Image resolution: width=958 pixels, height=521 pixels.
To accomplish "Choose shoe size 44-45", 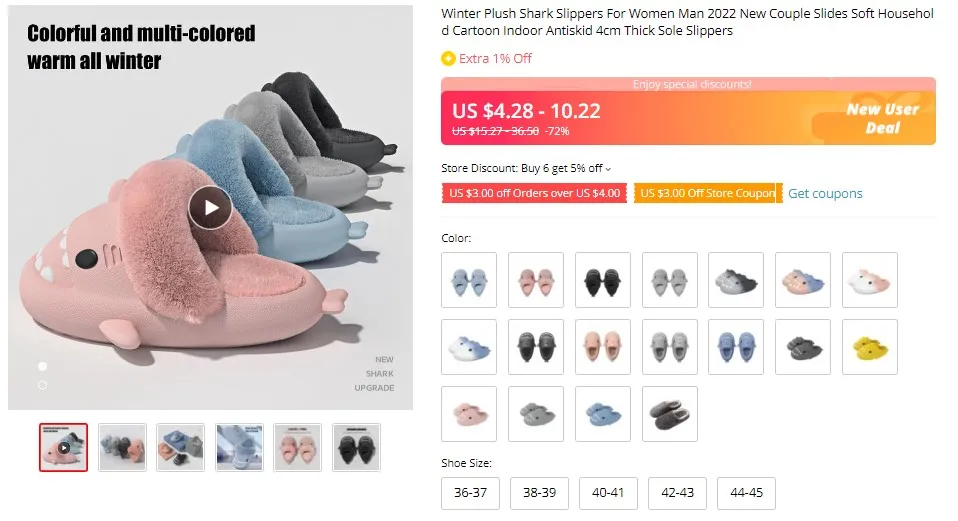I will coord(746,493).
